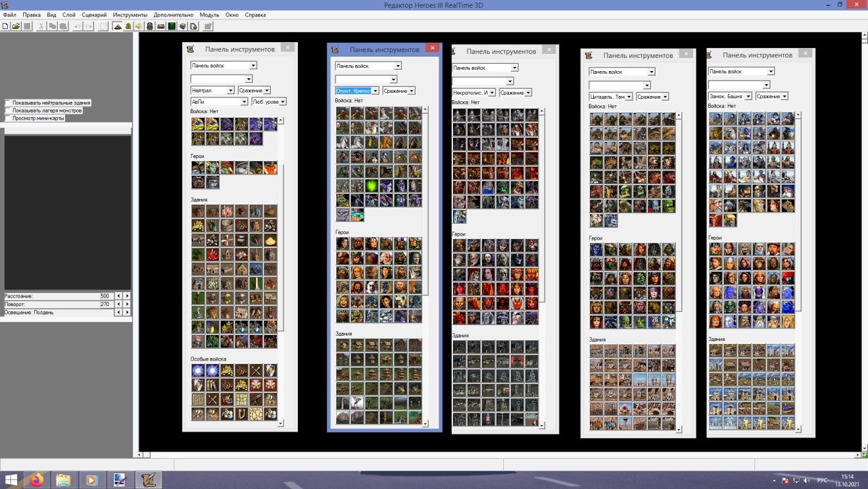This screenshot has width=868, height=489.
Task: Open the Файл menu
Action: (x=10, y=14)
